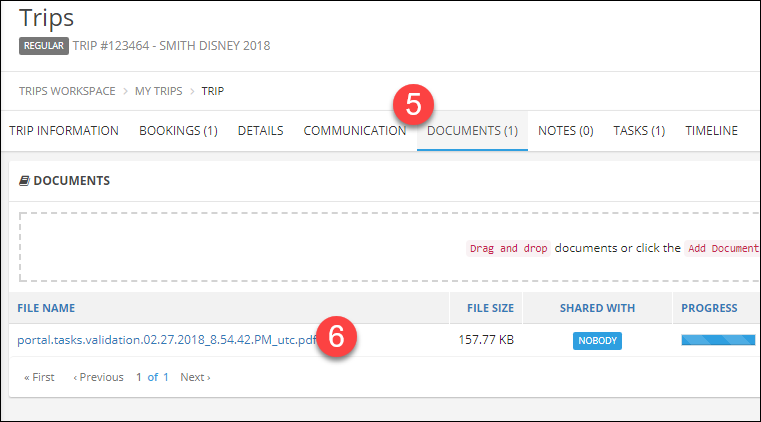This screenshot has height=422, width=761.
Task: Go to the Communication tab
Action: (x=354, y=131)
